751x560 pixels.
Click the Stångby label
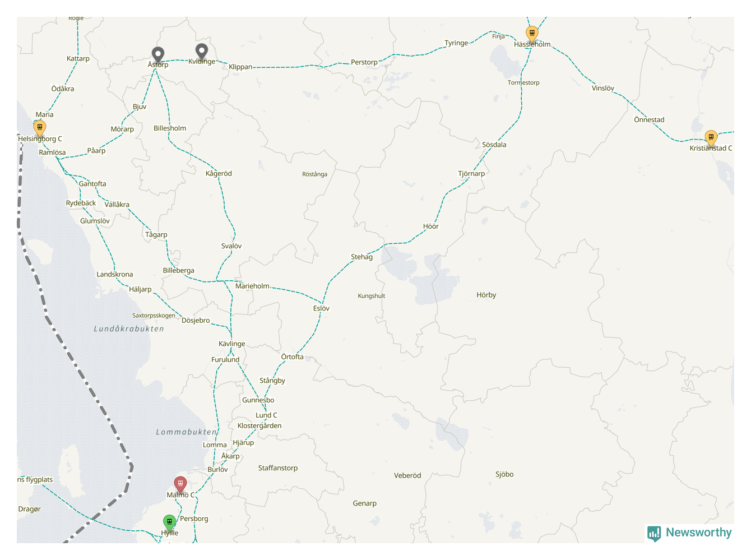point(272,381)
